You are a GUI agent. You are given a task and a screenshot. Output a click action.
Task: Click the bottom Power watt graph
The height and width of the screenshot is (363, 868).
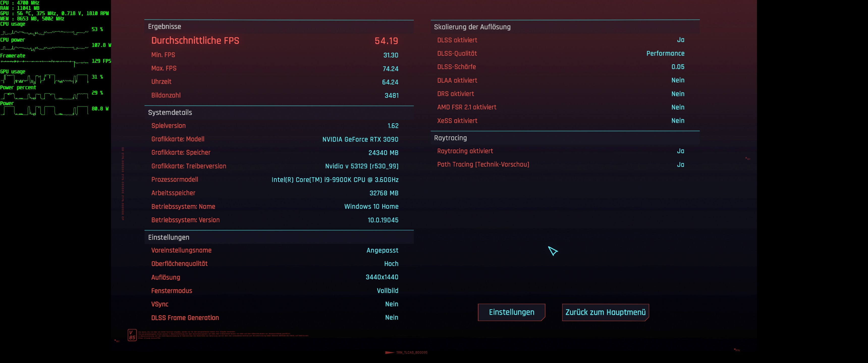click(44, 111)
